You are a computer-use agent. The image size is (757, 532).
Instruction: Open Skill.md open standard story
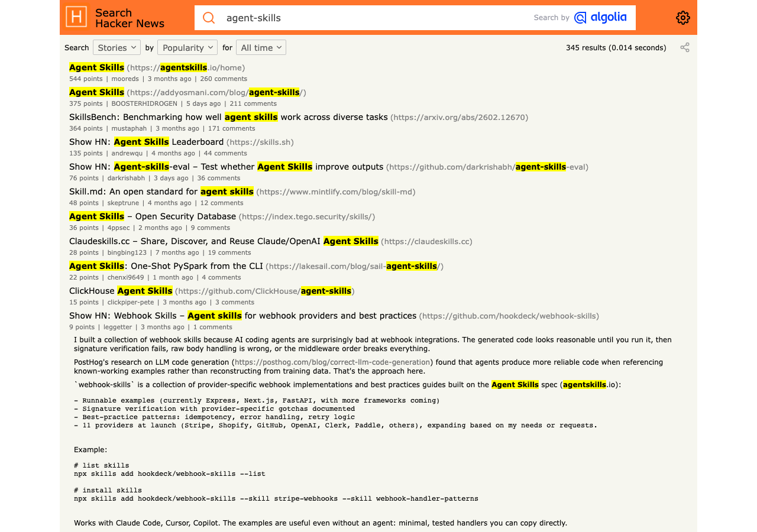(161, 192)
